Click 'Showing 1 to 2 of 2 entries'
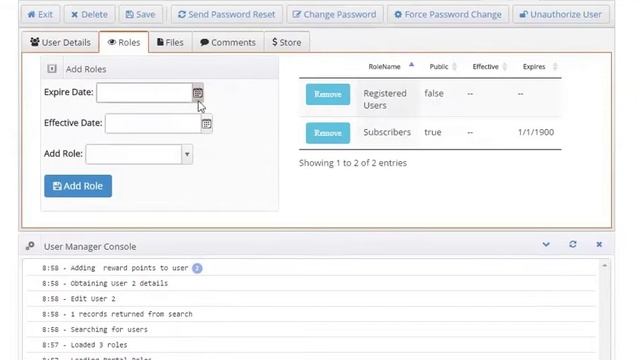The width and height of the screenshot is (640, 360). (x=353, y=163)
